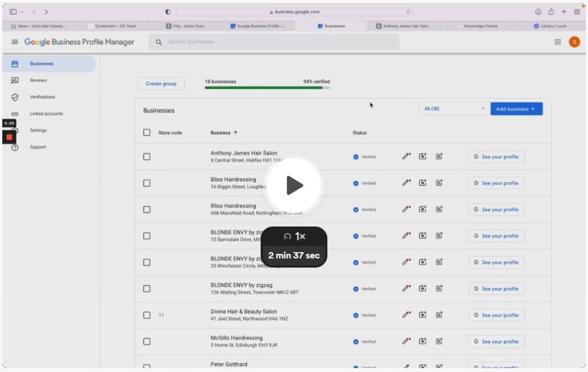The height and width of the screenshot is (372, 588).
Task: Check the Anthony James Hair Salon row
Action: pos(146,157)
